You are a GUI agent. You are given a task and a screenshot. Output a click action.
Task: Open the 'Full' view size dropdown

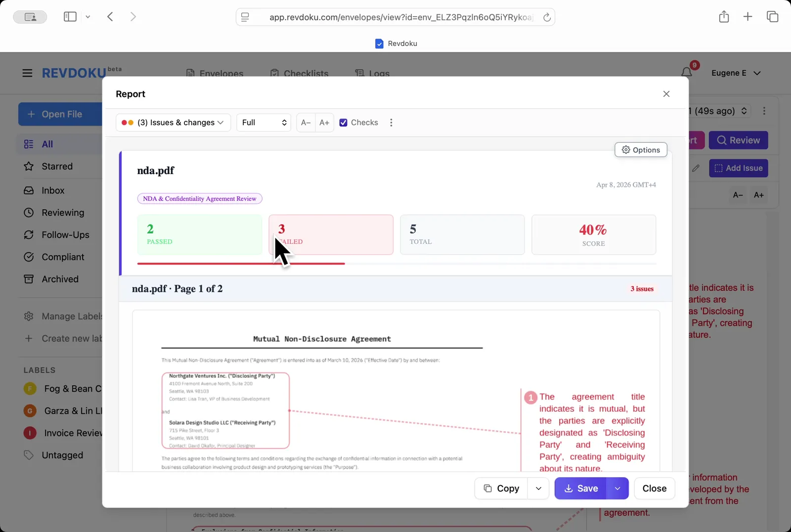[264, 122]
